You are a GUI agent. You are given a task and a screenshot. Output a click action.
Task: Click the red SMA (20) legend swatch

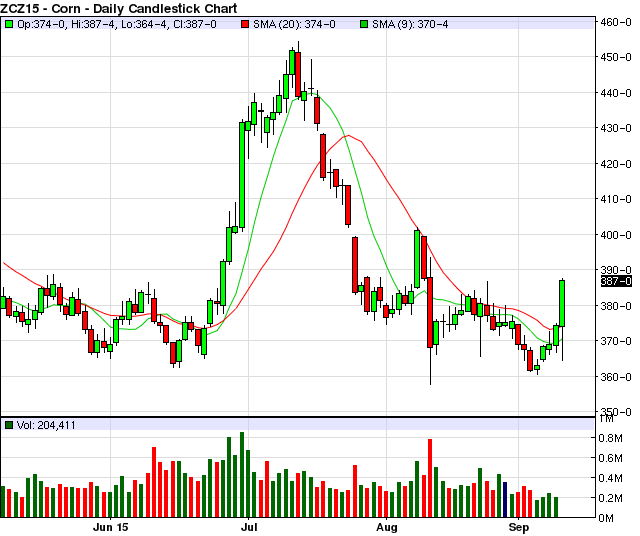[244, 24]
